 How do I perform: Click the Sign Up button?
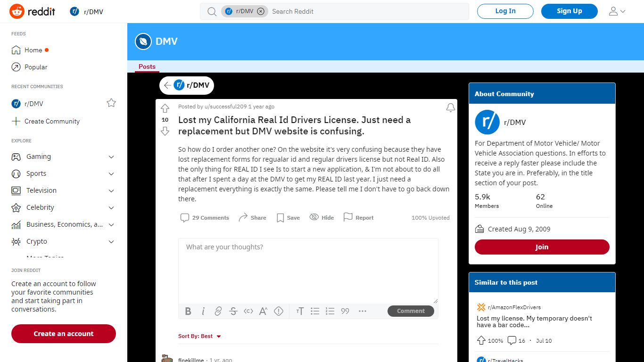coord(570,11)
